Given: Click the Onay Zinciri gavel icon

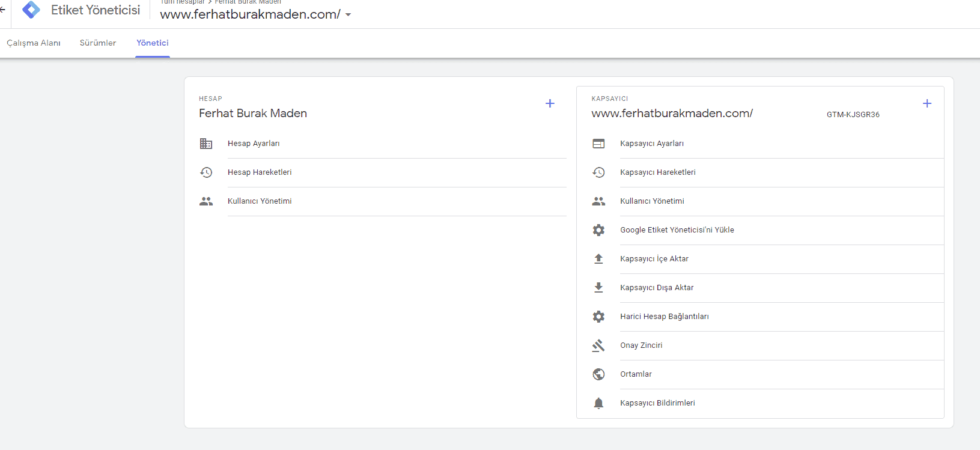Looking at the screenshot, I should [598, 345].
